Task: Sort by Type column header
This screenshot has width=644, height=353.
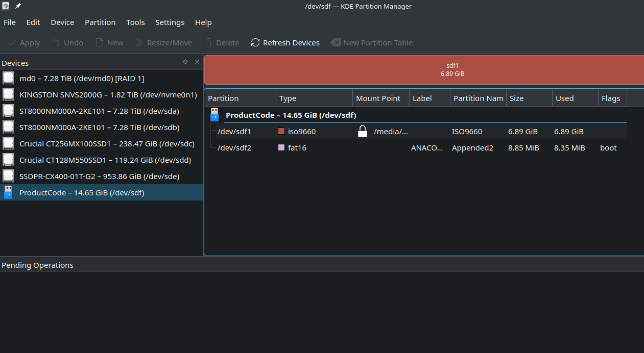Action: (x=314, y=98)
